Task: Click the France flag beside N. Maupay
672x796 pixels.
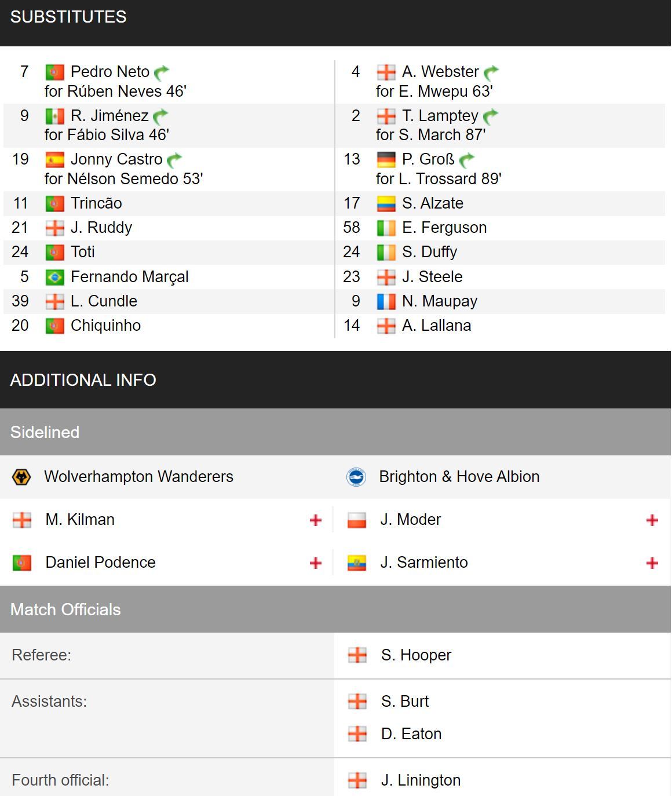Action: (386, 302)
